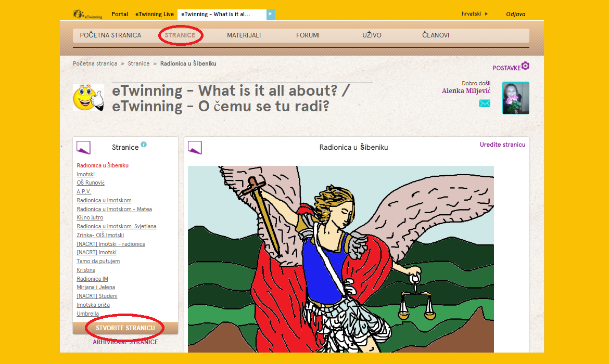Open Radionica u Imotskom - Matea
Image resolution: width=609 pixels, height=364 pixels.
click(x=114, y=209)
